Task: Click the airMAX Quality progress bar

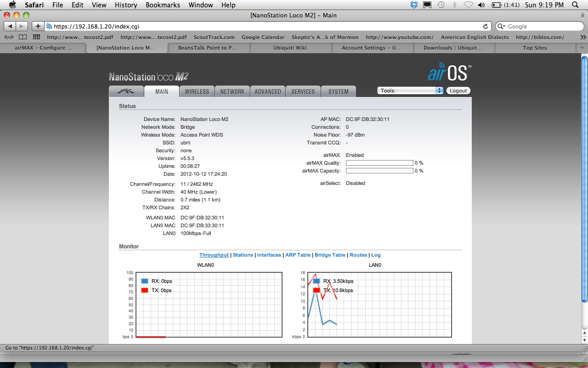Action: [x=379, y=163]
